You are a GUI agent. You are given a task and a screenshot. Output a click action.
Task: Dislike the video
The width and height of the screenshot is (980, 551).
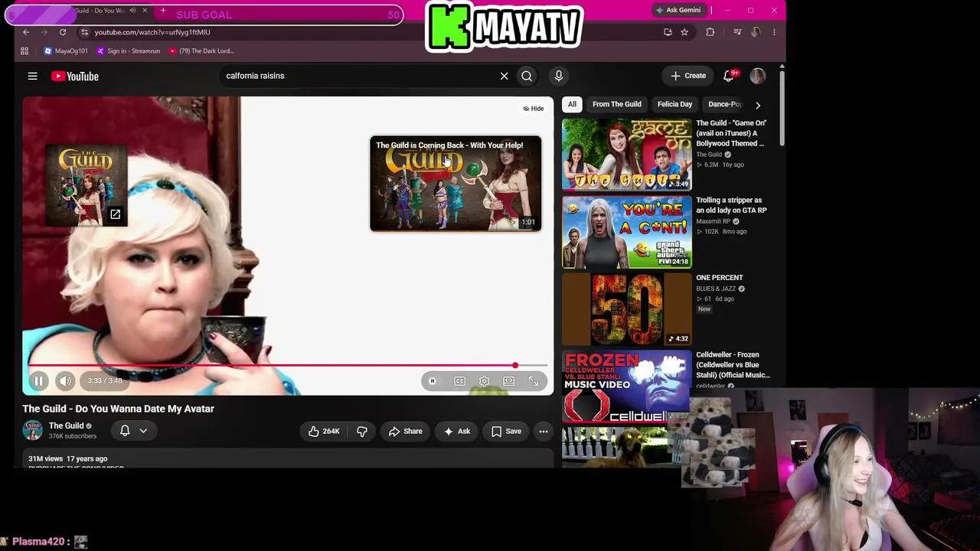tap(361, 431)
